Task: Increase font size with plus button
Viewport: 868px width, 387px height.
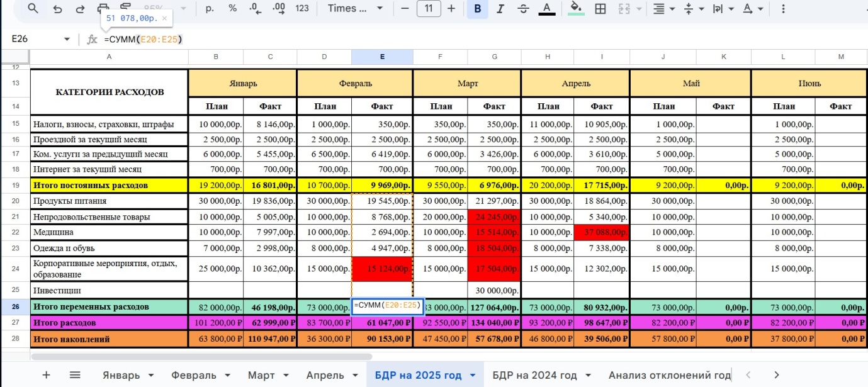Action: pos(451,8)
